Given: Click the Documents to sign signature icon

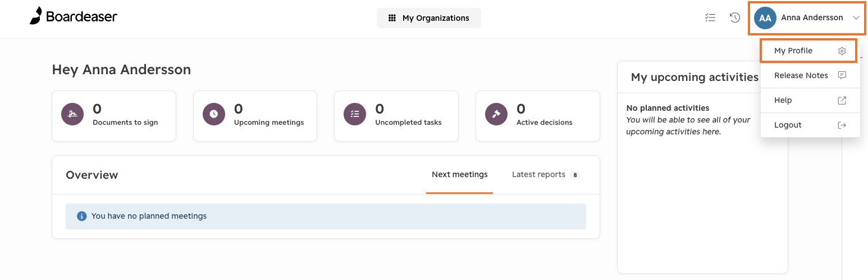Looking at the screenshot, I should coord(72,114).
